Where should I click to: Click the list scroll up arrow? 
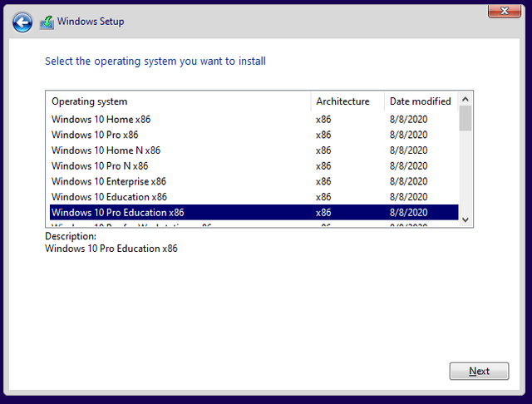click(465, 99)
